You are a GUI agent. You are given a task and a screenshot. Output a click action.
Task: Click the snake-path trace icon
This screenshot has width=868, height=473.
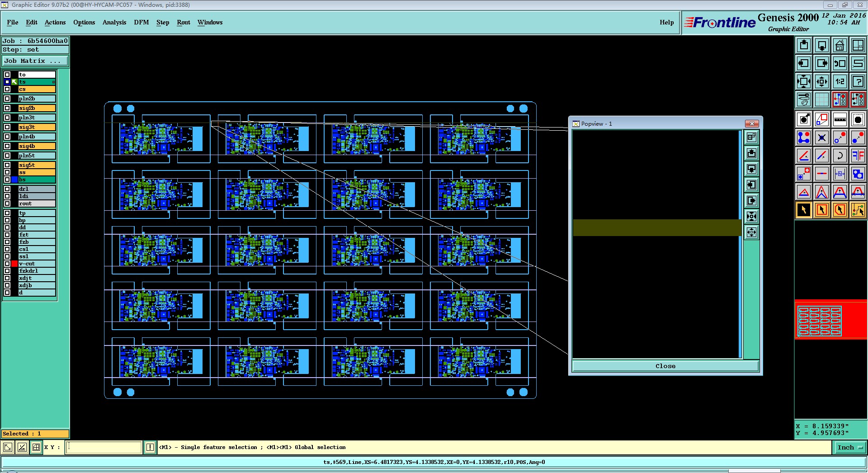click(858, 63)
